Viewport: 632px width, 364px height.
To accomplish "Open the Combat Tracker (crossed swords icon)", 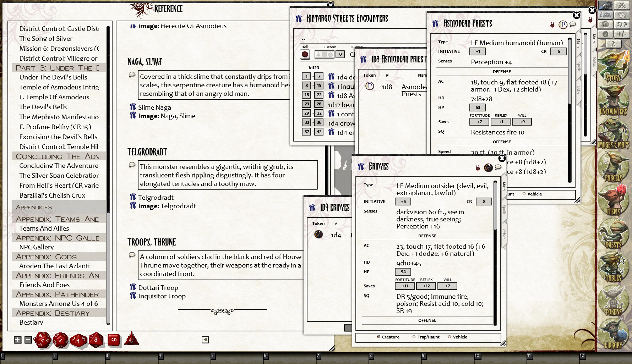I will [622, 5].
